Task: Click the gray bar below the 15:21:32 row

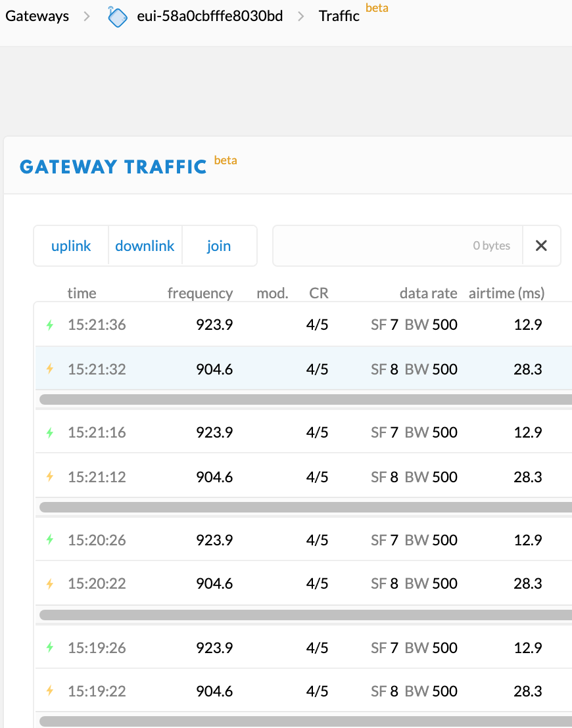Action: (x=305, y=399)
